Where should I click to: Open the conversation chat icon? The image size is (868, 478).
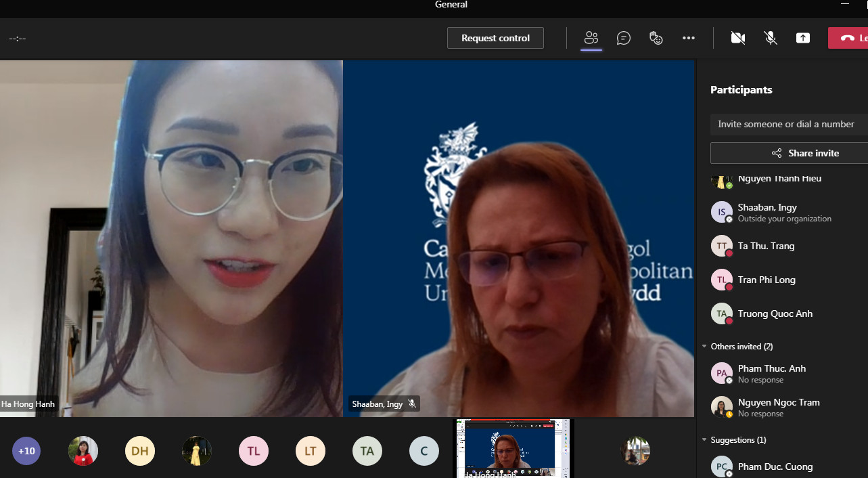[624, 38]
